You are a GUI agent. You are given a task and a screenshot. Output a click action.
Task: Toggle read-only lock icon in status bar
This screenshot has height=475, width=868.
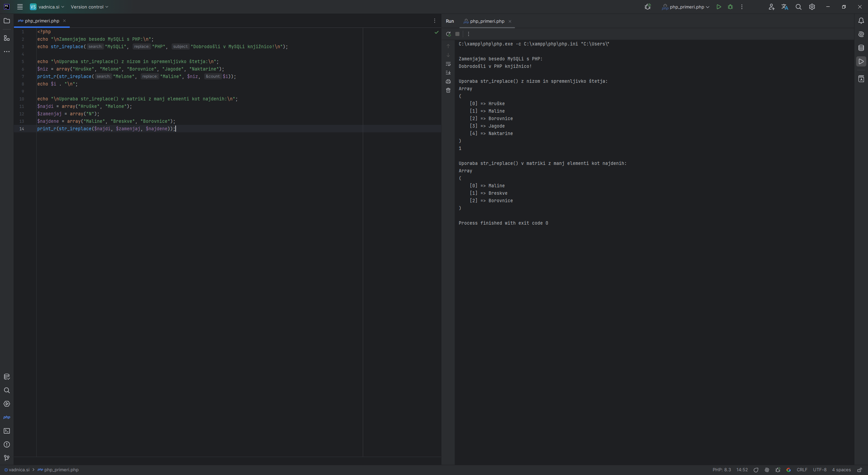[x=860, y=470]
